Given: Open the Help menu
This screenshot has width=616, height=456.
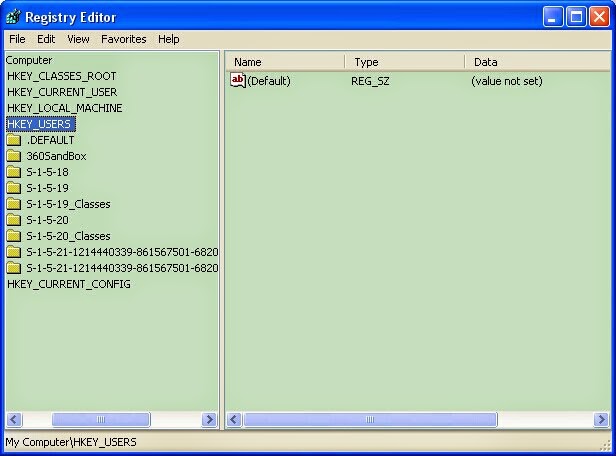Looking at the screenshot, I should (x=169, y=39).
